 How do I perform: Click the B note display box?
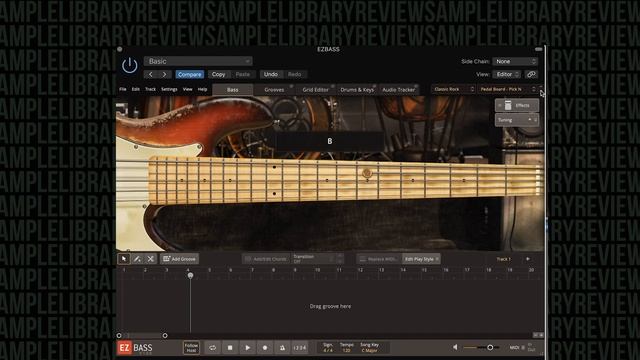[x=329, y=141]
